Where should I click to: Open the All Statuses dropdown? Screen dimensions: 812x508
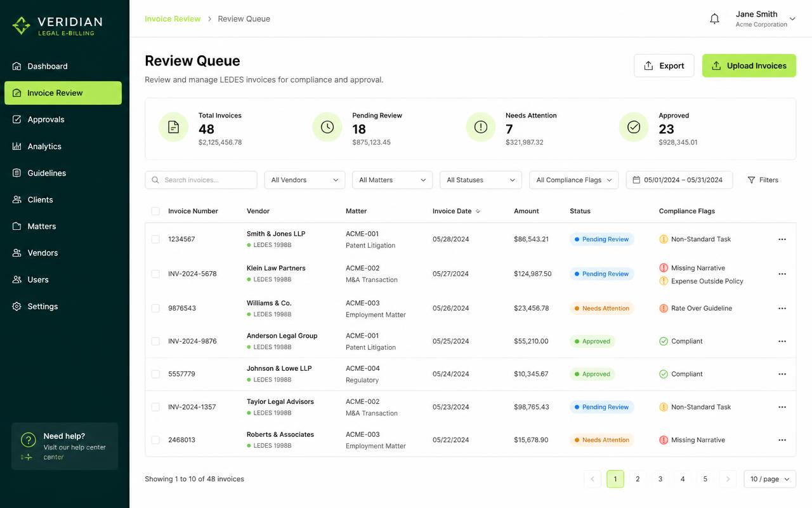tap(481, 180)
